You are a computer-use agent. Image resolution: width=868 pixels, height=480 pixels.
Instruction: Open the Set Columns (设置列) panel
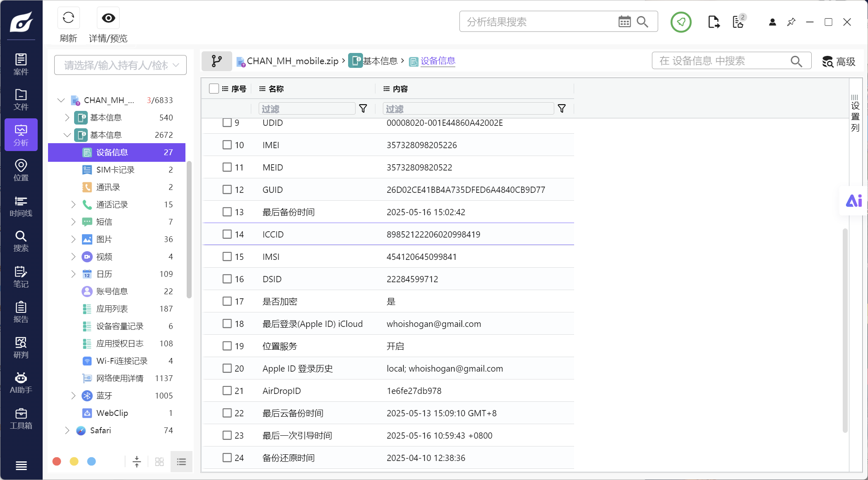point(855,113)
